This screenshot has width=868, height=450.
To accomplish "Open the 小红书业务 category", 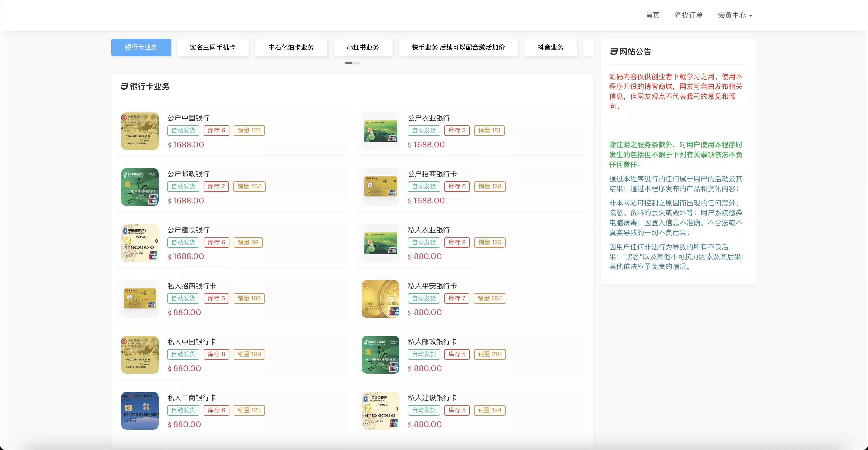I will click(x=363, y=47).
